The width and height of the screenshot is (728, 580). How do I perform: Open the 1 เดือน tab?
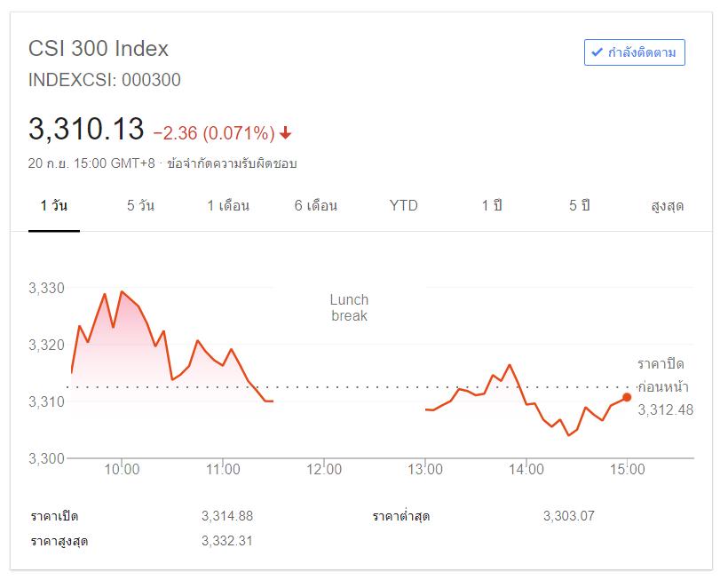[x=228, y=206]
